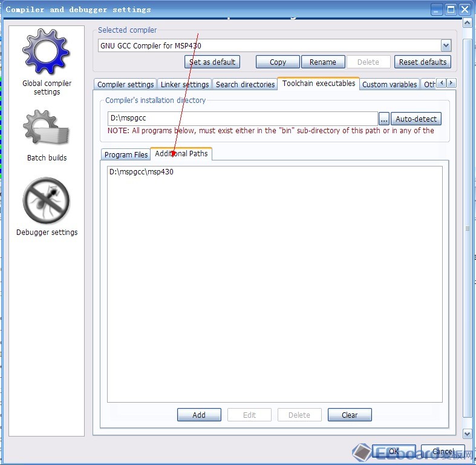Open the Search directories tab
Image resolution: width=476 pixels, height=465 pixels.
pyautogui.click(x=245, y=85)
